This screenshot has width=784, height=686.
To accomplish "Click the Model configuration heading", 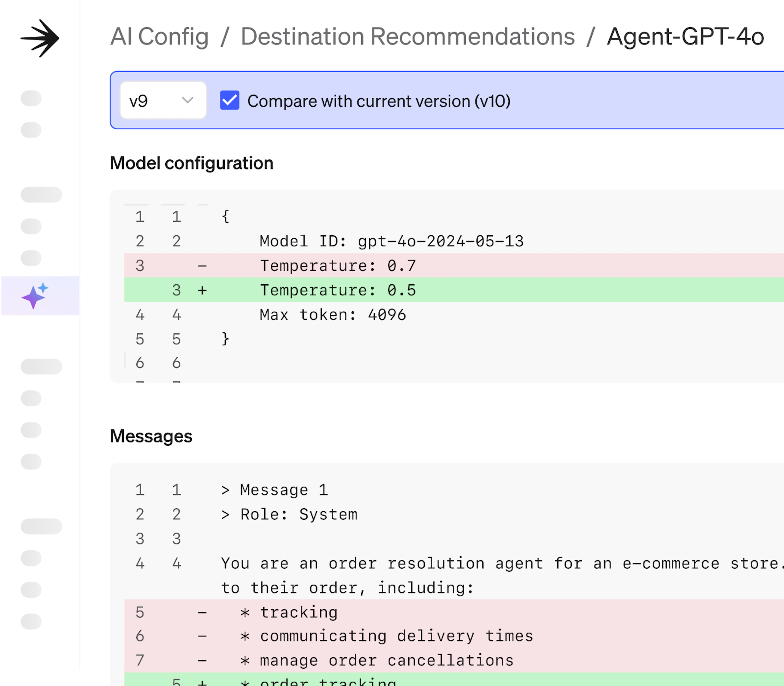I will [x=192, y=164].
